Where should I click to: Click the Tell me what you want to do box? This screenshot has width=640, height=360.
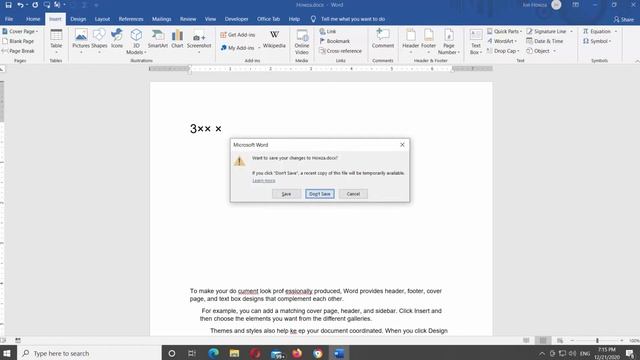point(348,19)
